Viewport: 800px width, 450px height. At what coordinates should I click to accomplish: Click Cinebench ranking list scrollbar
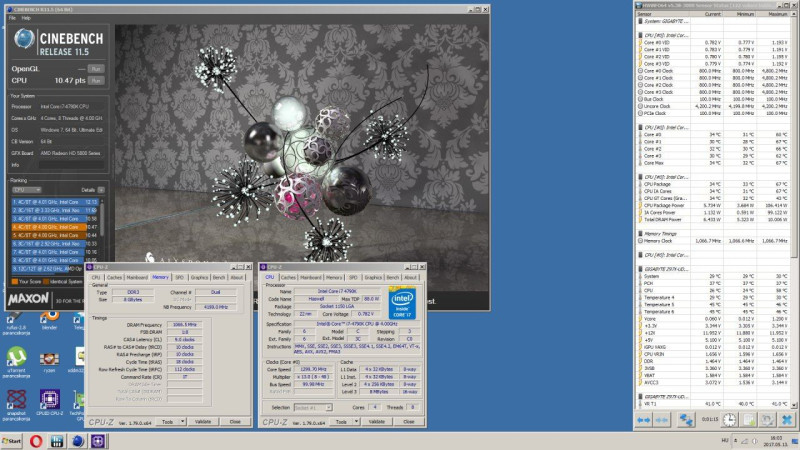(x=102, y=219)
